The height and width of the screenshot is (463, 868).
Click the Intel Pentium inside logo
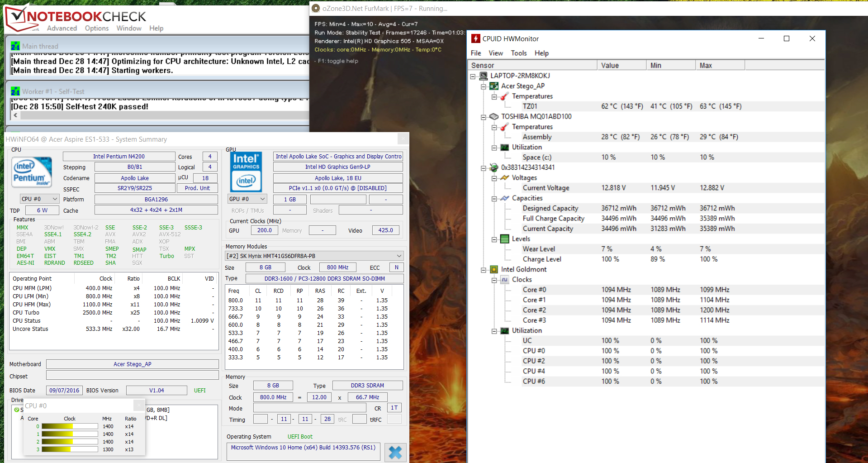point(32,172)
